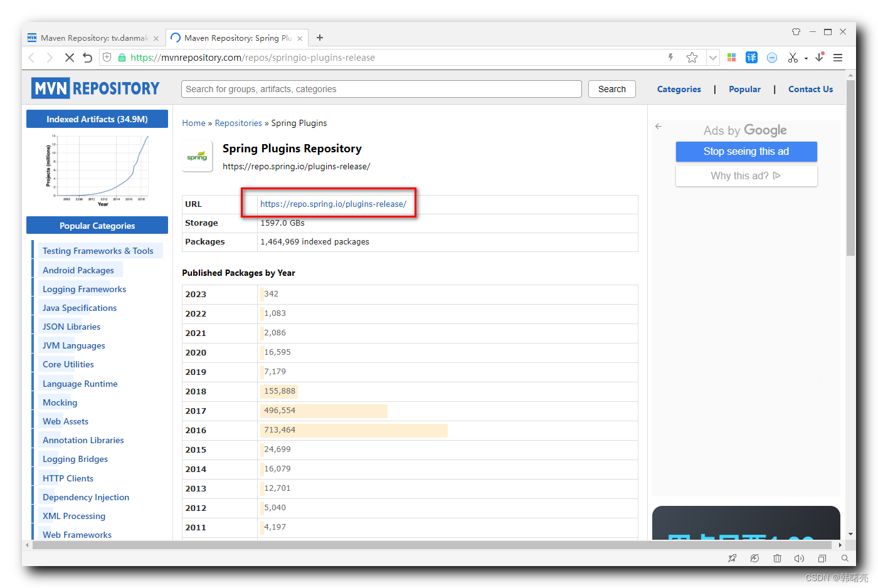
Task: Click the browser skin shirt icon
Action: tap(796, 31)
